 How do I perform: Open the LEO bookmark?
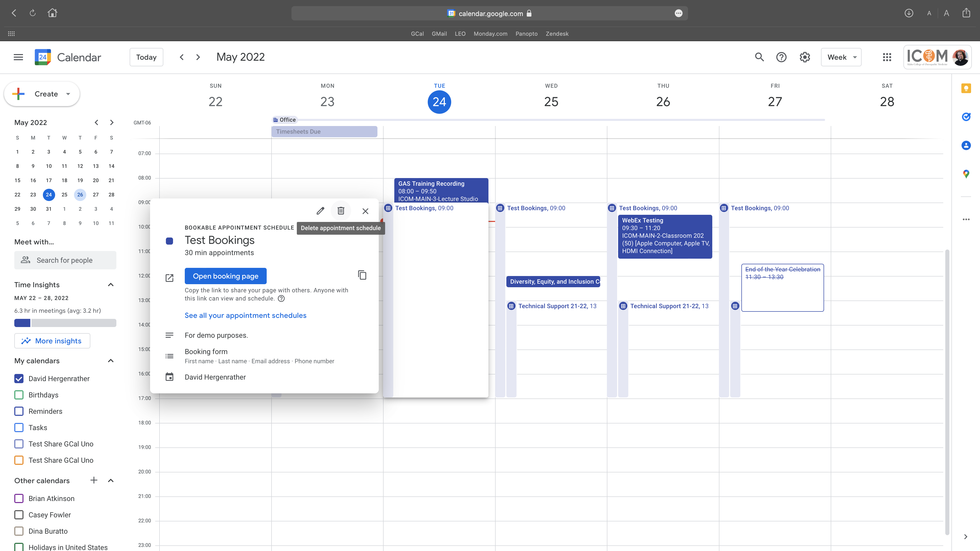click(x=460, y=33)
